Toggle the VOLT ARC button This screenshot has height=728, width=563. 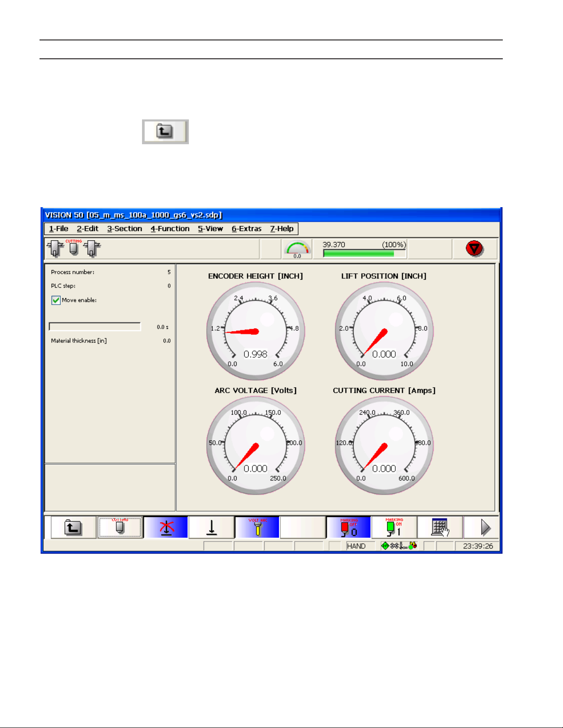257,527
